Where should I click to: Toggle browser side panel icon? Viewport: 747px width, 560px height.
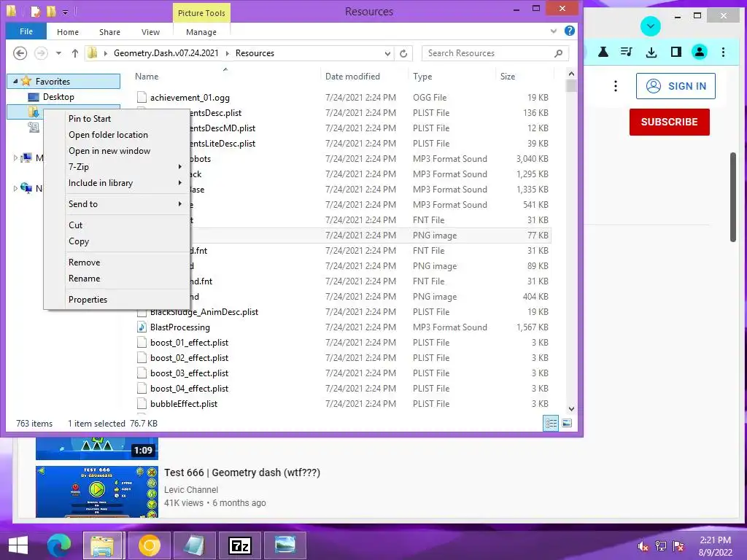pyautogui.click(x=676, y=52)
